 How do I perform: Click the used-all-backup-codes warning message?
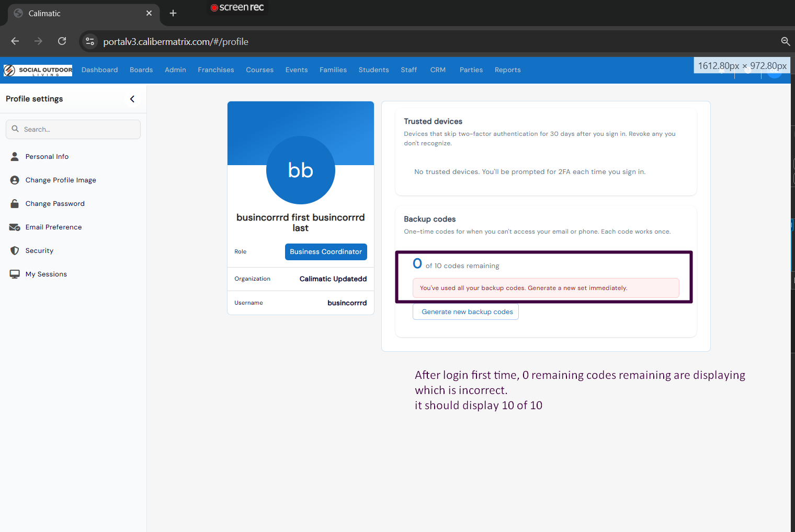(x=546, y=288)
